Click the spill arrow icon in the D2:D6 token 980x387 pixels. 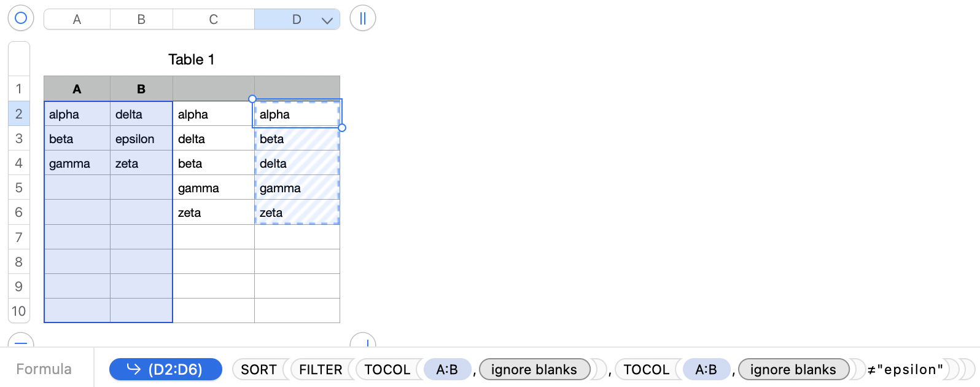click(x=133, y=369)
